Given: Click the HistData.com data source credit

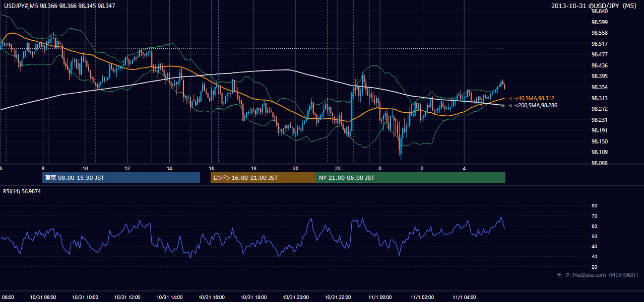Looking at the screenshot, I should [x=597, y=275].
